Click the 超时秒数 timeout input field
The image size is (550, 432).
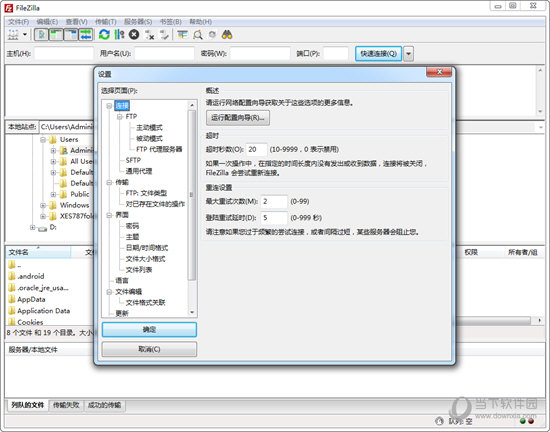pyautogui.click(x=256, y=149)
